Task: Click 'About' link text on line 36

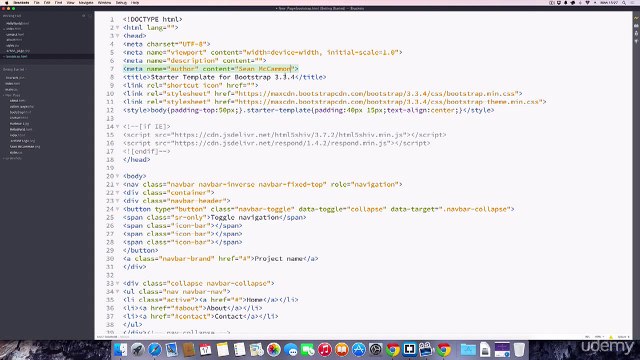Action: 217,308
